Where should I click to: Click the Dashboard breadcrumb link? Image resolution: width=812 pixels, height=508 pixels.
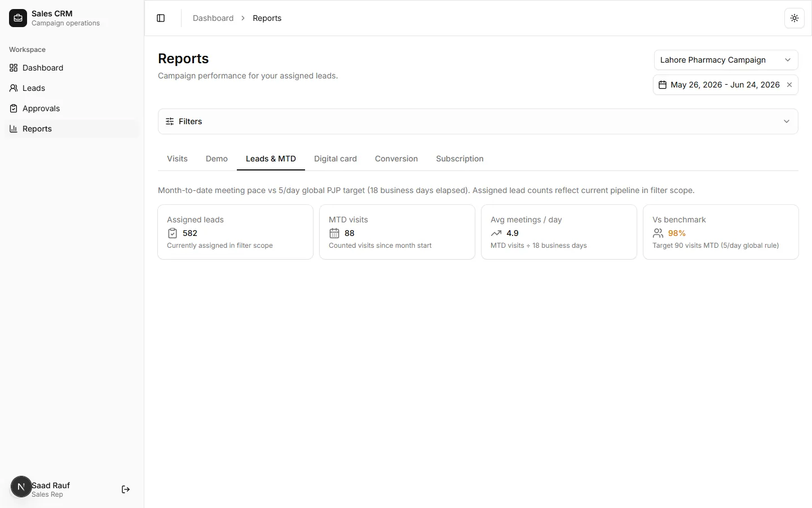pos(213,18)
